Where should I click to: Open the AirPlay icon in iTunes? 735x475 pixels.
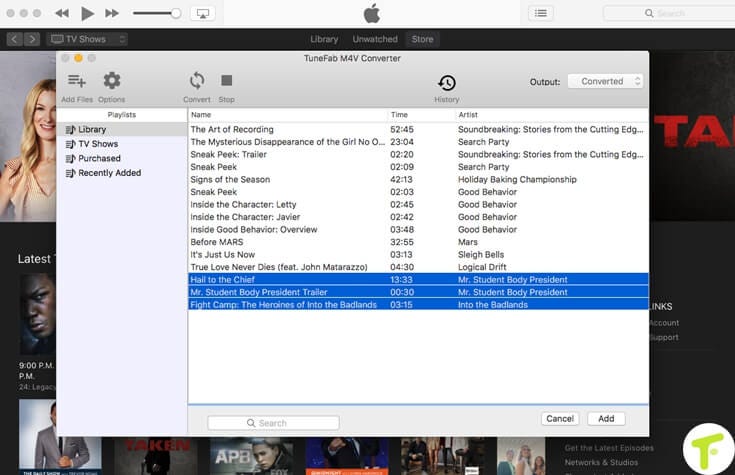(x=202, y=13)
